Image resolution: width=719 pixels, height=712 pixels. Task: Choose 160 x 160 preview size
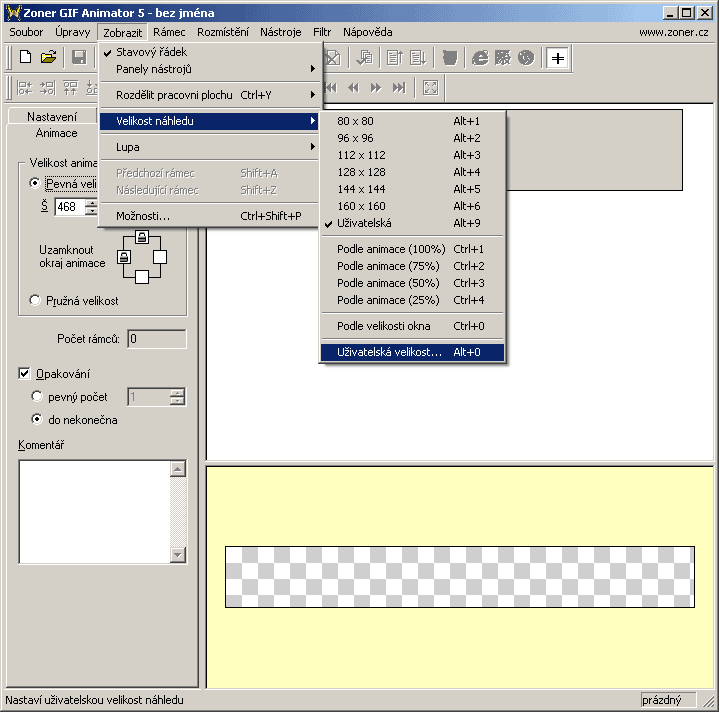412,206
